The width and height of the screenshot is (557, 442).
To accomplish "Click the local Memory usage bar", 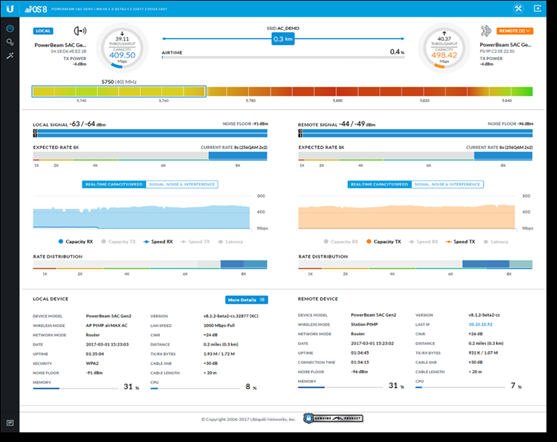I will point(75,388).
